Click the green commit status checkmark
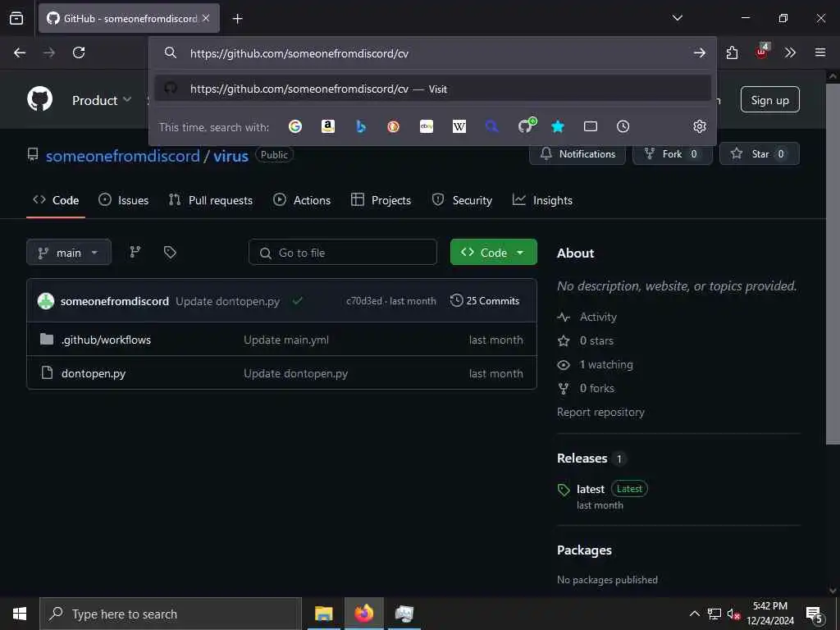Screen dimensions: 840x630 298,300
